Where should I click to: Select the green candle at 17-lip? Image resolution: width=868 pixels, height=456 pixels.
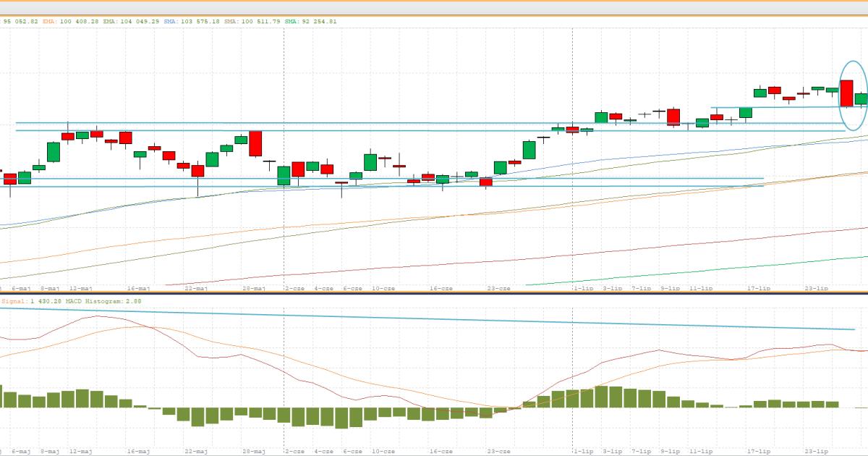(760, 93)
